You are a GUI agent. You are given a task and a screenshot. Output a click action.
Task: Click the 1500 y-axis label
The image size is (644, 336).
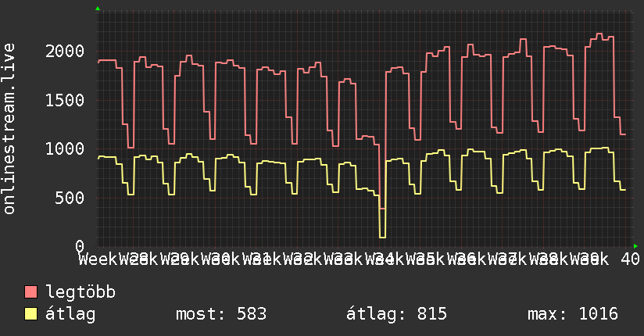tap(65, 100)
